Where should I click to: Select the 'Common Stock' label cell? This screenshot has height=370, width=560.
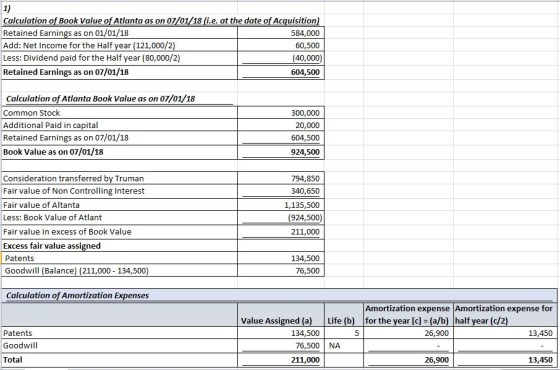click(120, 113)
